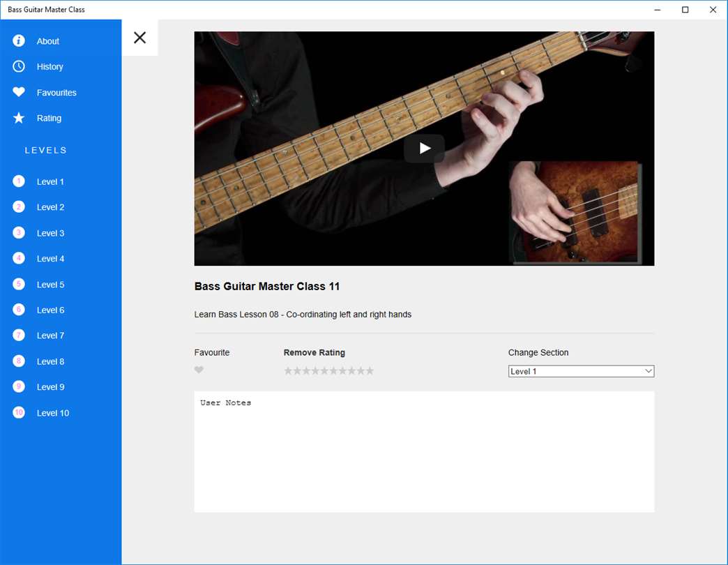Image resolution: width=728 pixels, height=565 pixels.
Task: Select the Level 8 numbered circle icon
Action: click(x=19, y=361)
